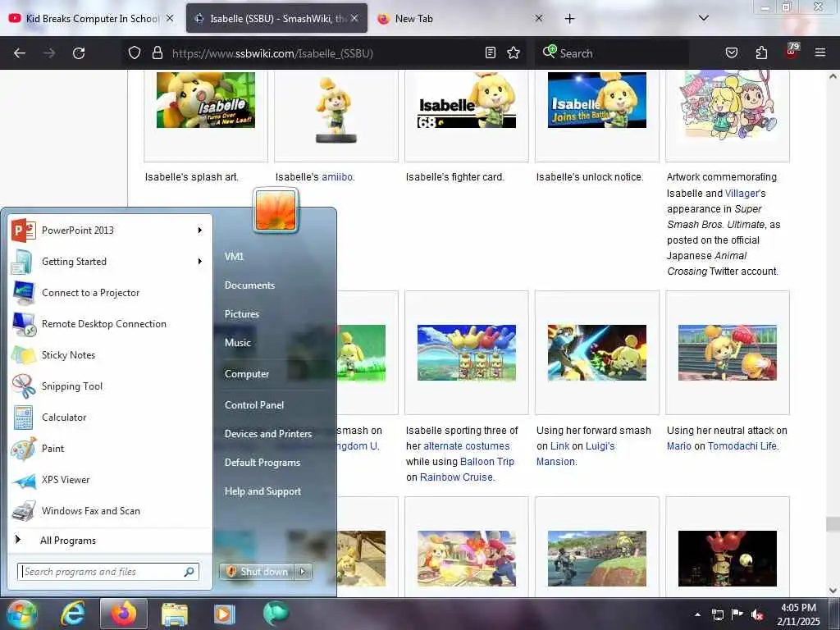The height and width of the screenshot is (630, 840).
Task: Open Computer from Start menu
Action: [246, 374]
